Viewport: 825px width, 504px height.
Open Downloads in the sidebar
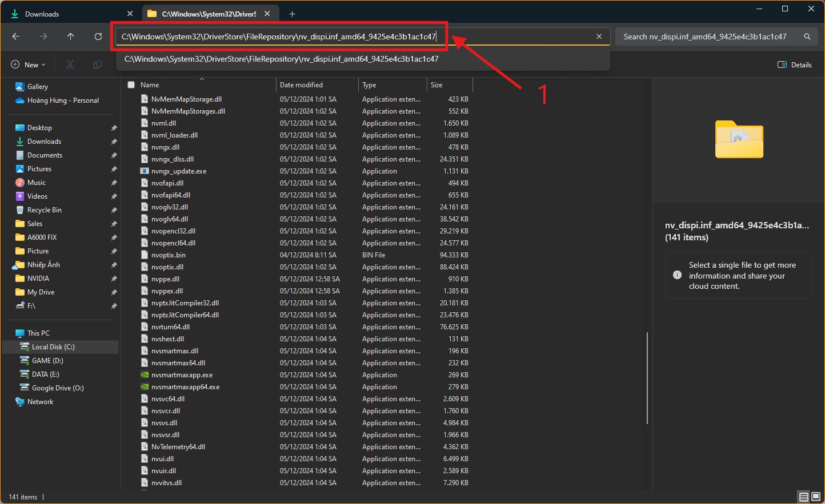click(x=44, y=142)
